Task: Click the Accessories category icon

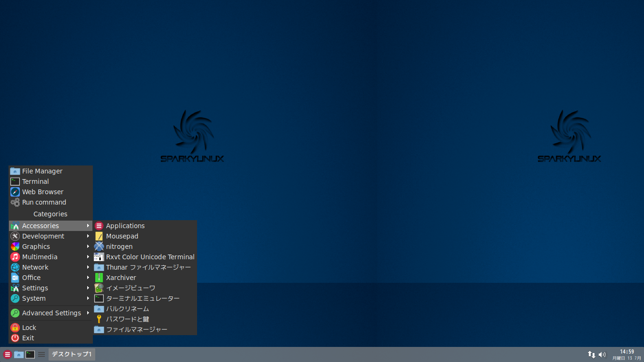Action: (15, 226)
